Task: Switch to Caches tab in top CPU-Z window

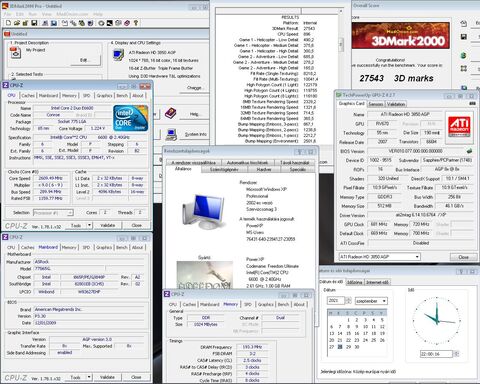Action: point(28,96)
